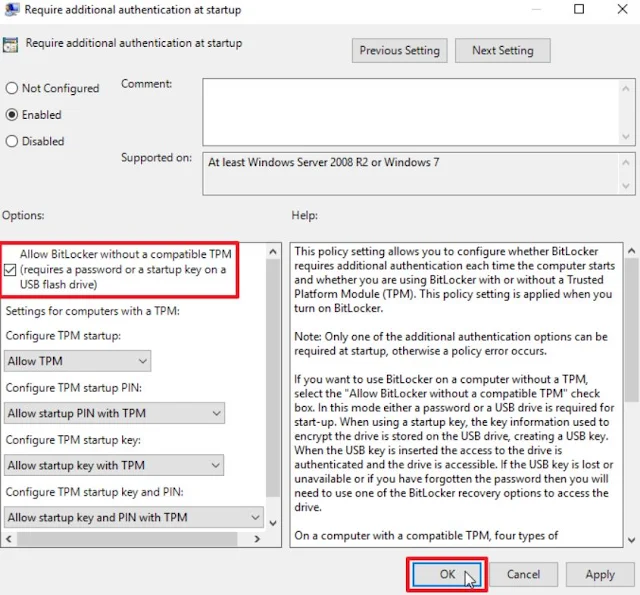Click Help pane scroll up arrow

click(x=631, y=251)
